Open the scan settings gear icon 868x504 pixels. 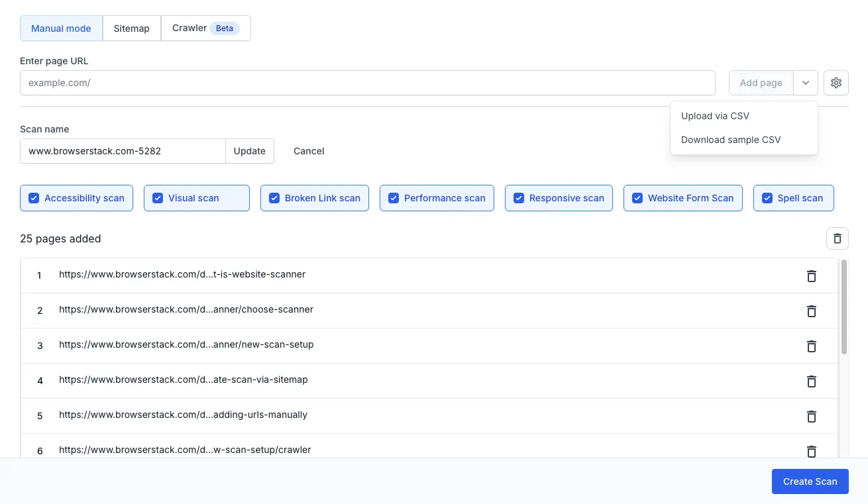(836, 82)
